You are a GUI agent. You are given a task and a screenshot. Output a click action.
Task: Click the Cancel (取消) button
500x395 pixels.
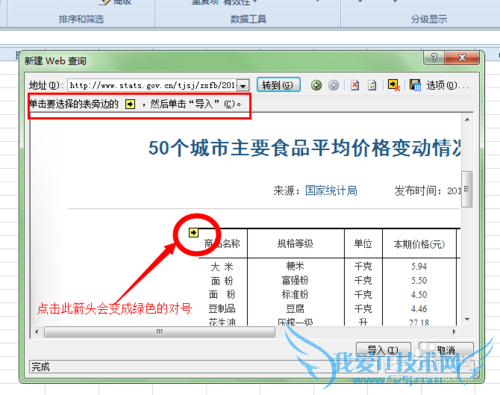pos(446,350)
